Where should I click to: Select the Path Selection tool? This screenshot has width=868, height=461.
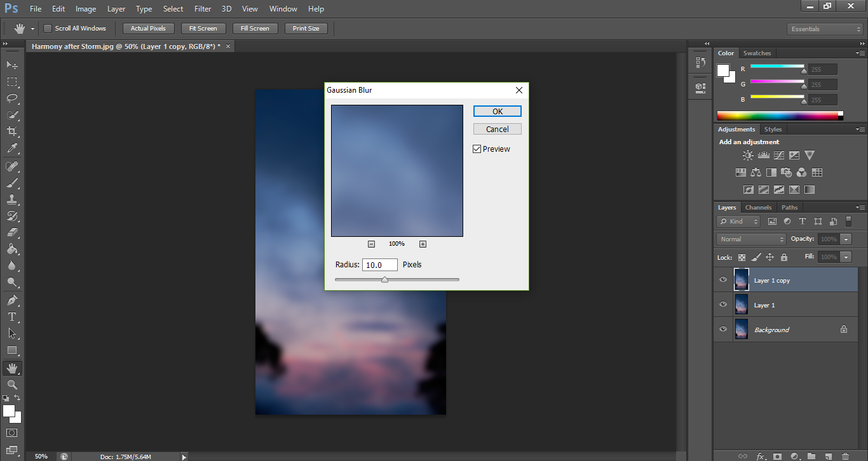(12, 333)
